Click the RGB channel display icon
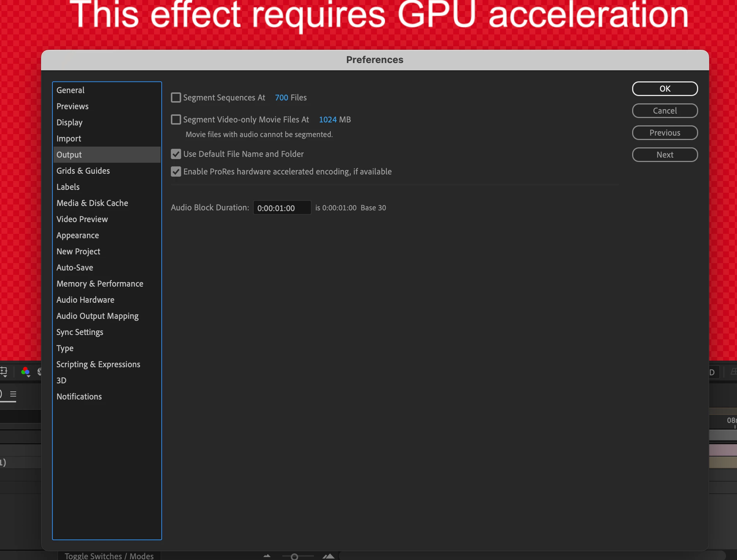This screenshot has height=560, width=737. (25, 372)
